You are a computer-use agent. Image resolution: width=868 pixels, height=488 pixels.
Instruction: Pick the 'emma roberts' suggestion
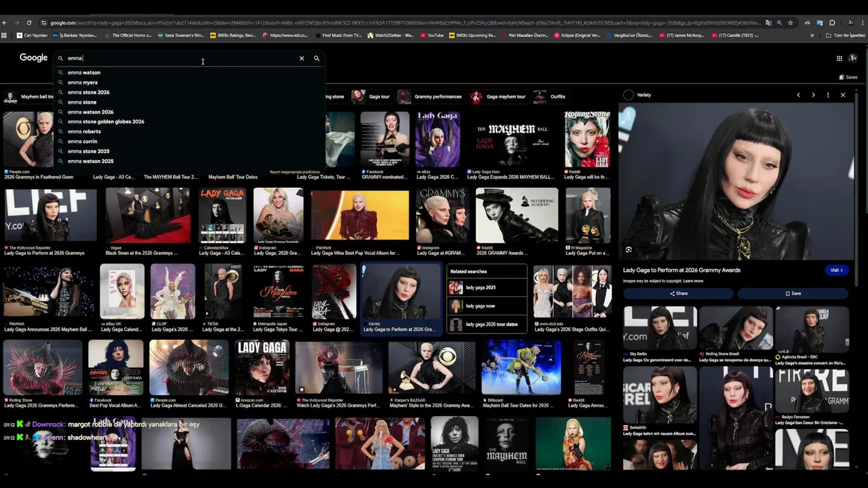point(190,131)
